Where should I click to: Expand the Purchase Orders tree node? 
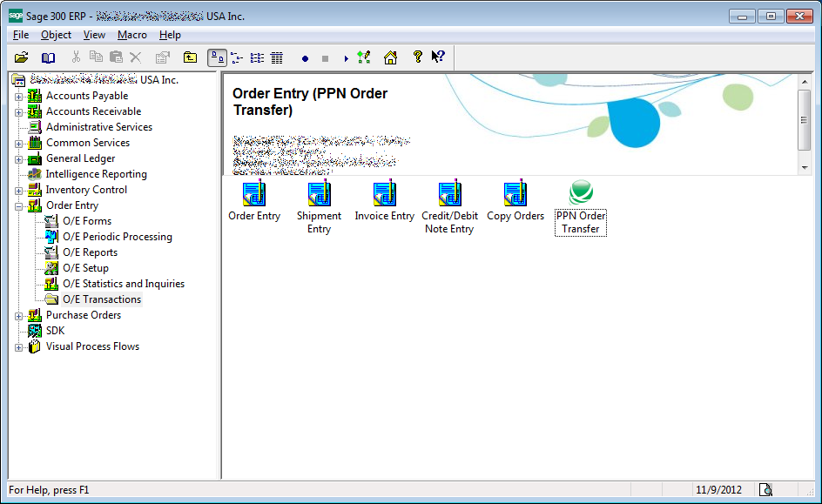click(18, 317)
